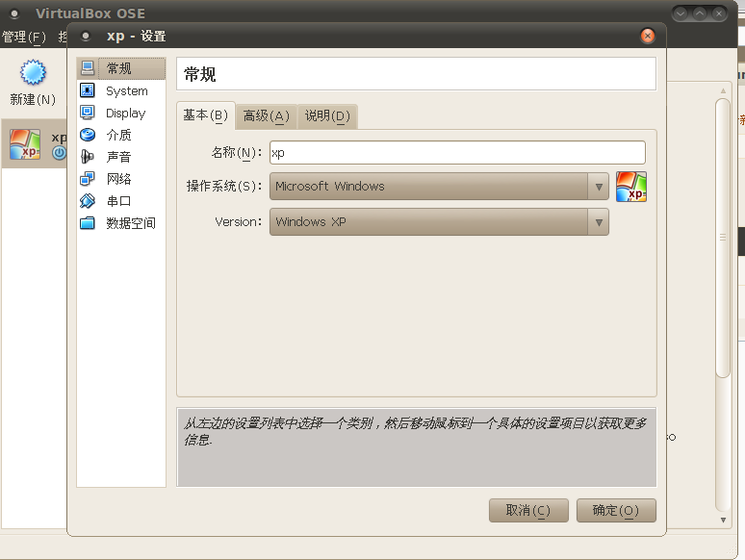Screen dimensions: 745x560
Task: Open the 管理(F) menu in VirtualBox
Action: pyautogui.click(x=24, y=37)
